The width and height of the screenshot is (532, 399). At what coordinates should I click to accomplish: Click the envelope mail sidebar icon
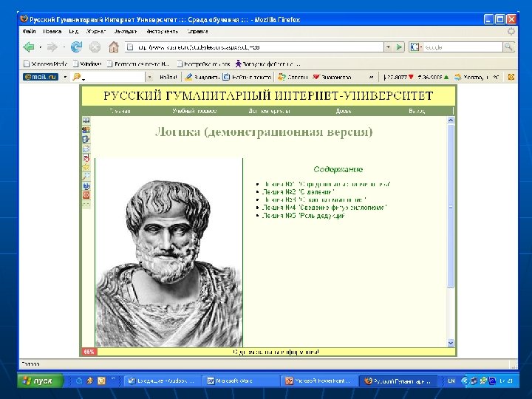86,149
